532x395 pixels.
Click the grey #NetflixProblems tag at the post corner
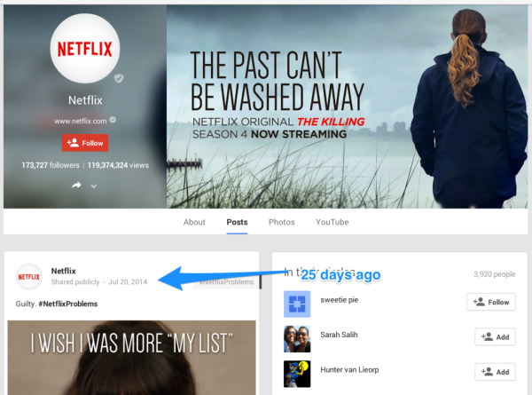(226, 282)
